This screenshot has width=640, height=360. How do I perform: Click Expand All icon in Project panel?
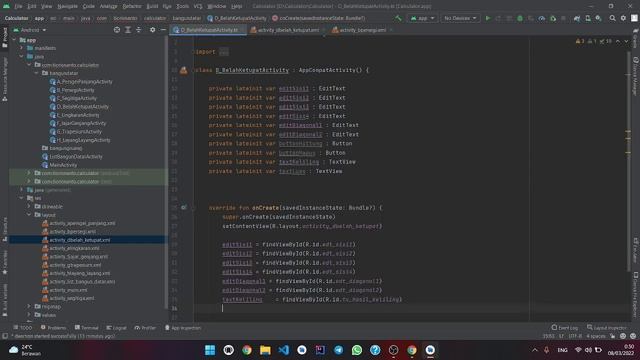click(x=128, y=30)
